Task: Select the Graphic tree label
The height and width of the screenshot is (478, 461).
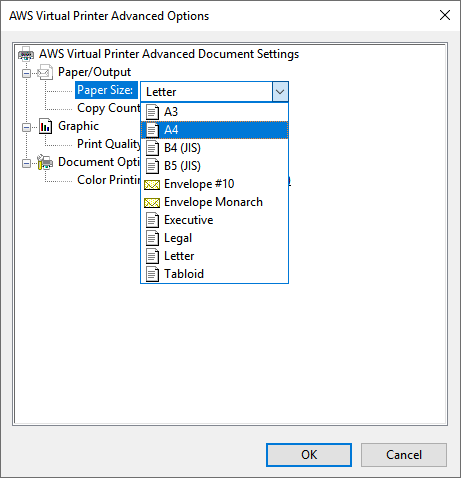Action: 78,126
